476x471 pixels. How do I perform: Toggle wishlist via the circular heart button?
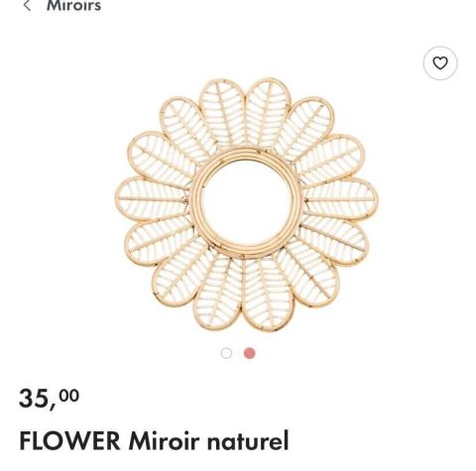click(440, 62)
